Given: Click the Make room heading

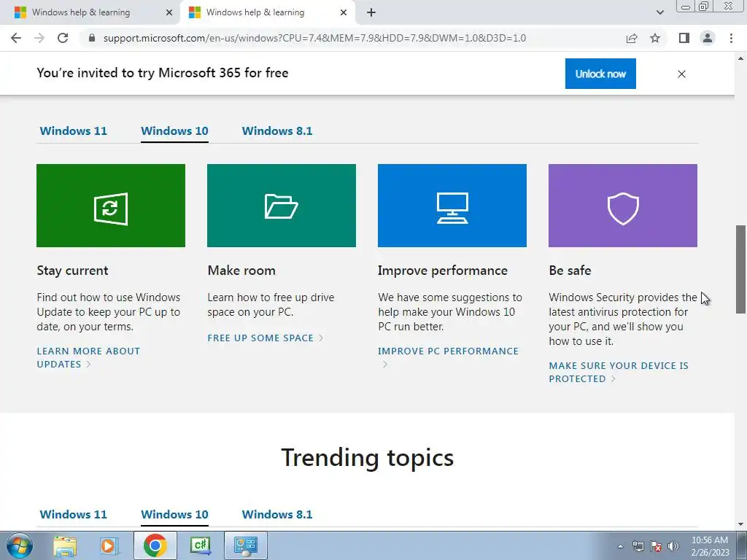Looking at the screenshot, I should [241, 271].
